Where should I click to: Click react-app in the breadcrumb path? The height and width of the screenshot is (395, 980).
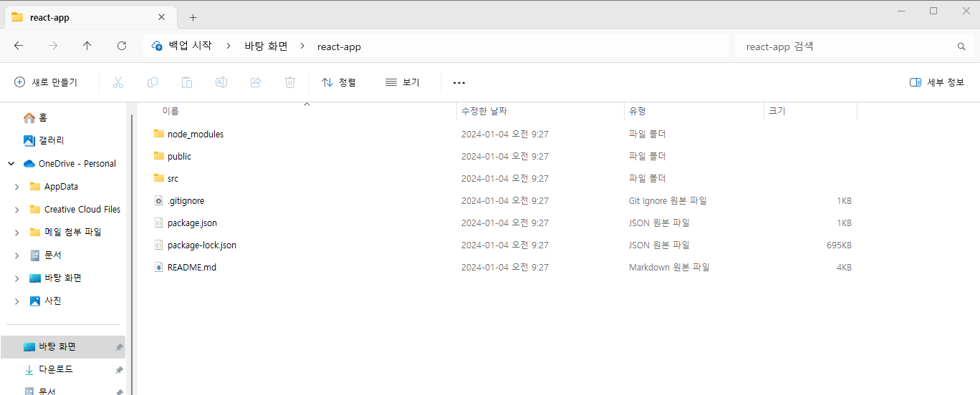tap(339, 47)
